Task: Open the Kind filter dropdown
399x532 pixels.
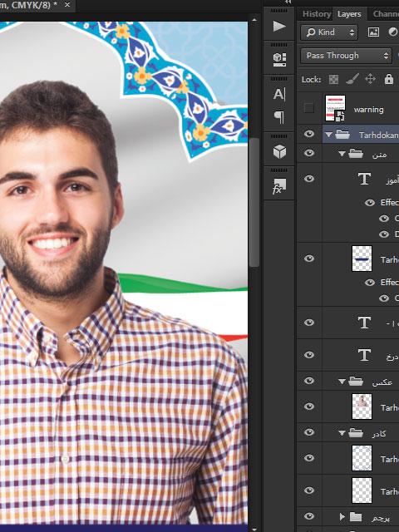Action: [x=329, y=32]
